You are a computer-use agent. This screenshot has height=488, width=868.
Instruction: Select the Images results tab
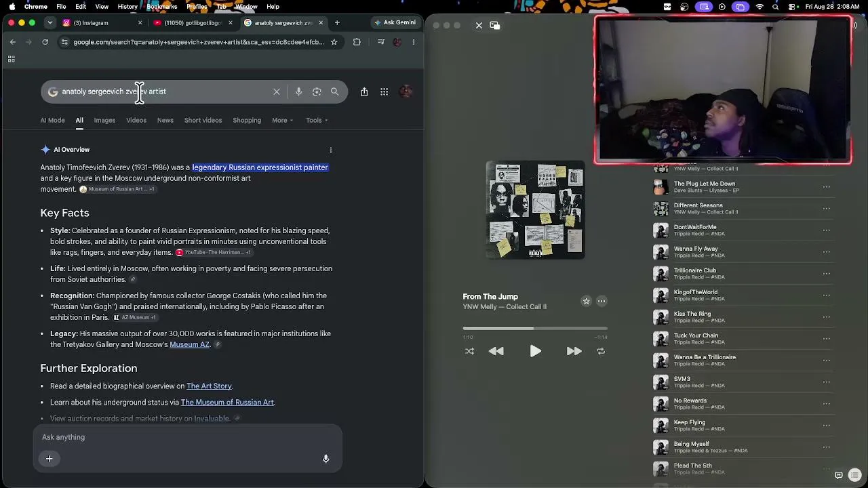tap(104, 121)
